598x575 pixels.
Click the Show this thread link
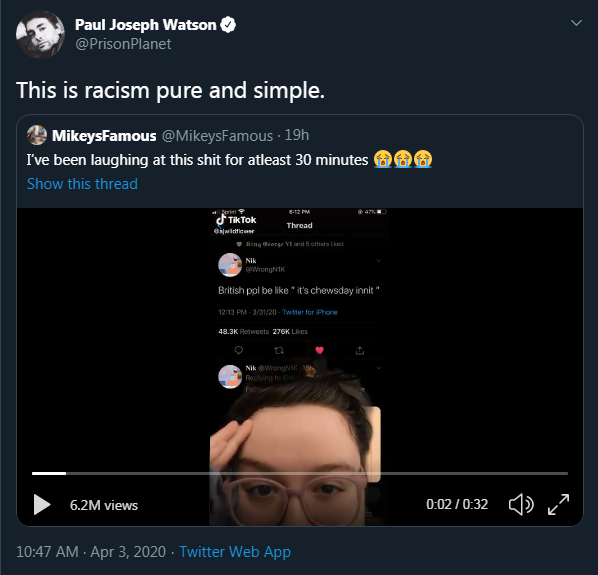pyautogui.click(x=82, y=184)
